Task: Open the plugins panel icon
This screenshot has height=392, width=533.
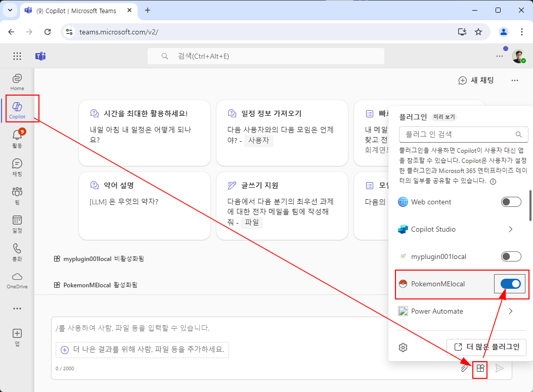Action: coord(480,368)
